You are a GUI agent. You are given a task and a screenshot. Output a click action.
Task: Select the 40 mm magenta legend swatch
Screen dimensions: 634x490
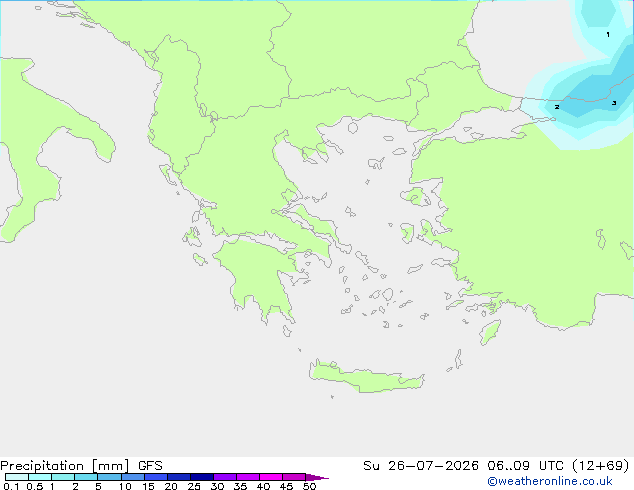coord(271,477)
